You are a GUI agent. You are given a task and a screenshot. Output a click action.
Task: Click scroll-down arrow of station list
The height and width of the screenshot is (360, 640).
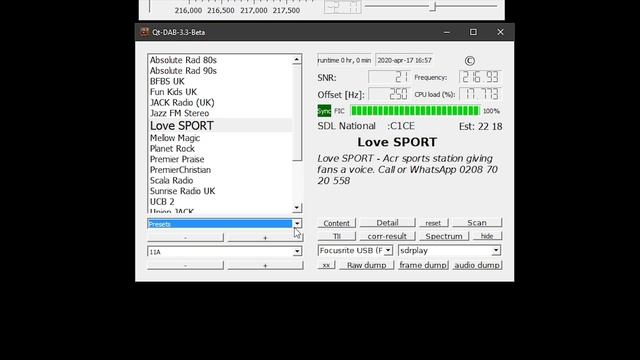pyautogui.click(x=297, y=208)
